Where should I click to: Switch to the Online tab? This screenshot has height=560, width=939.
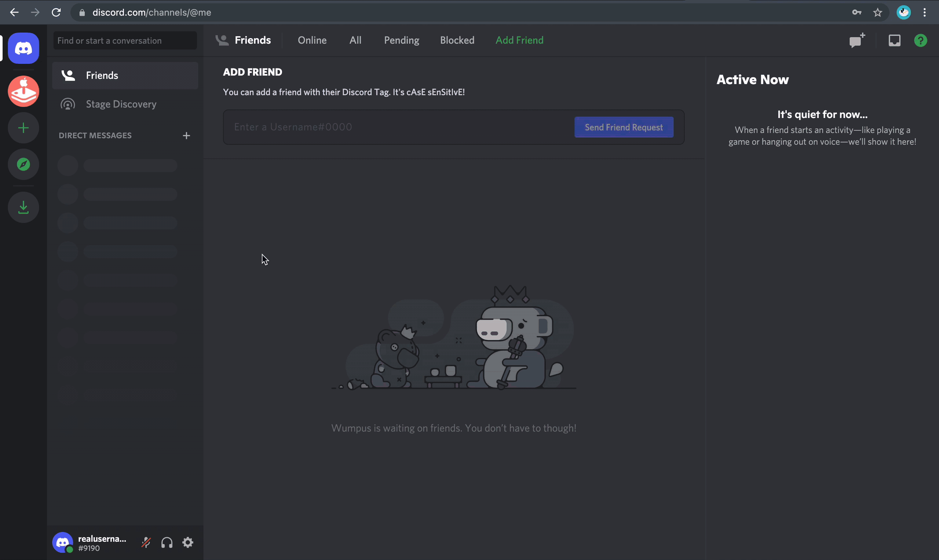click(x=312, y=40)
